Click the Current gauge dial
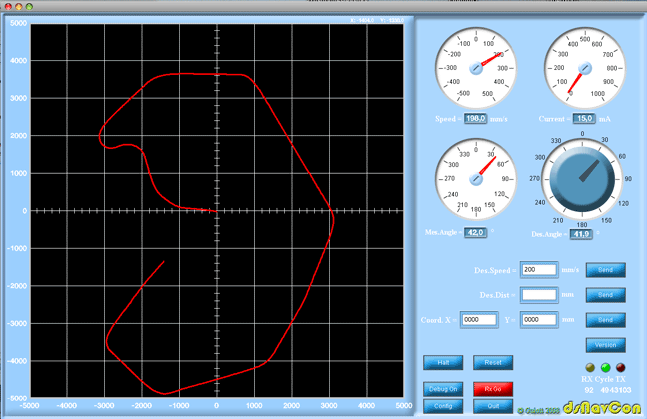647x419 pixels. tap(584, 68)
